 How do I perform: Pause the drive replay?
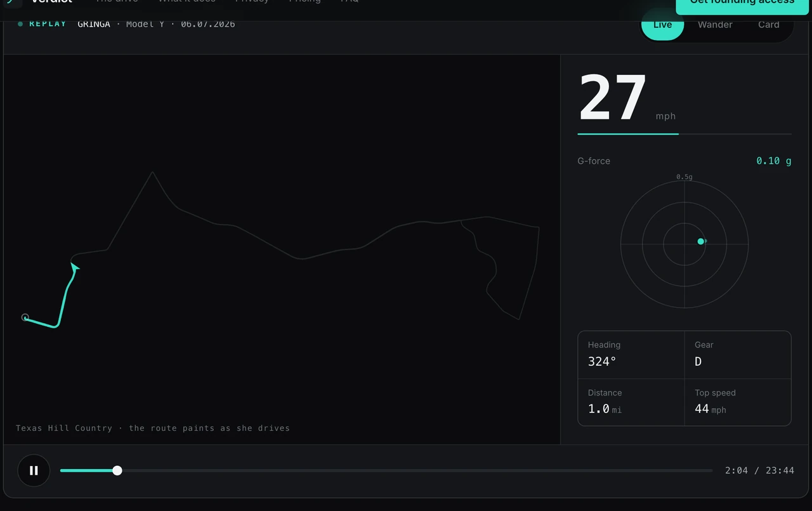click(34, 470)
